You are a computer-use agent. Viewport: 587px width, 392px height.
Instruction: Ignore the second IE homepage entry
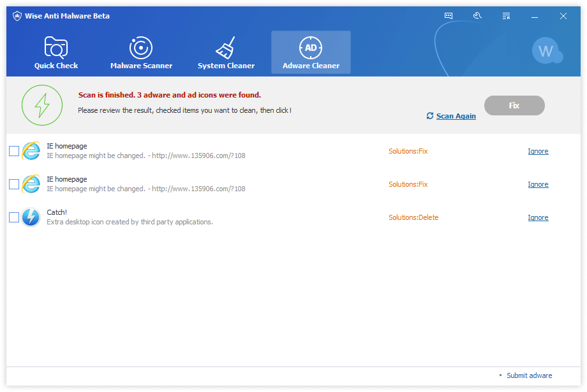[538, 184]
